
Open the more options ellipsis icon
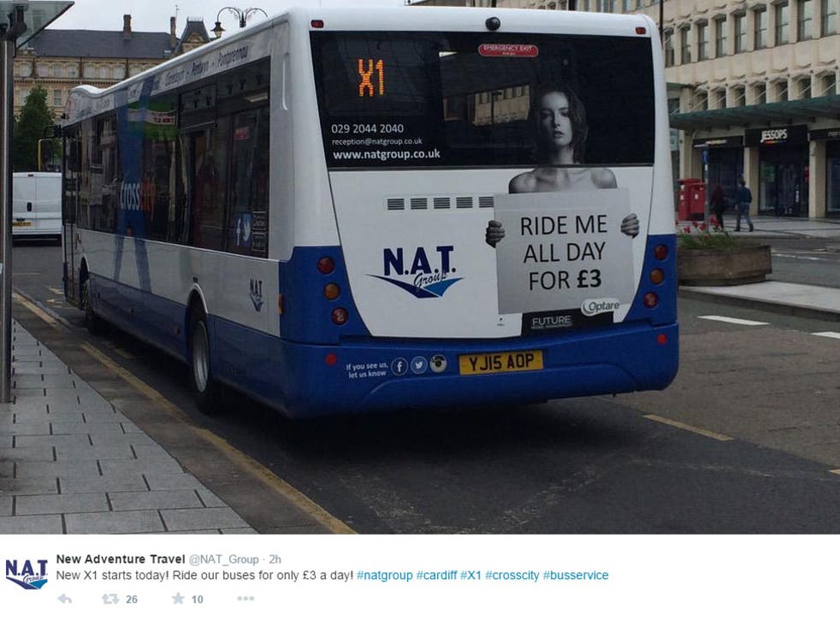245,599
